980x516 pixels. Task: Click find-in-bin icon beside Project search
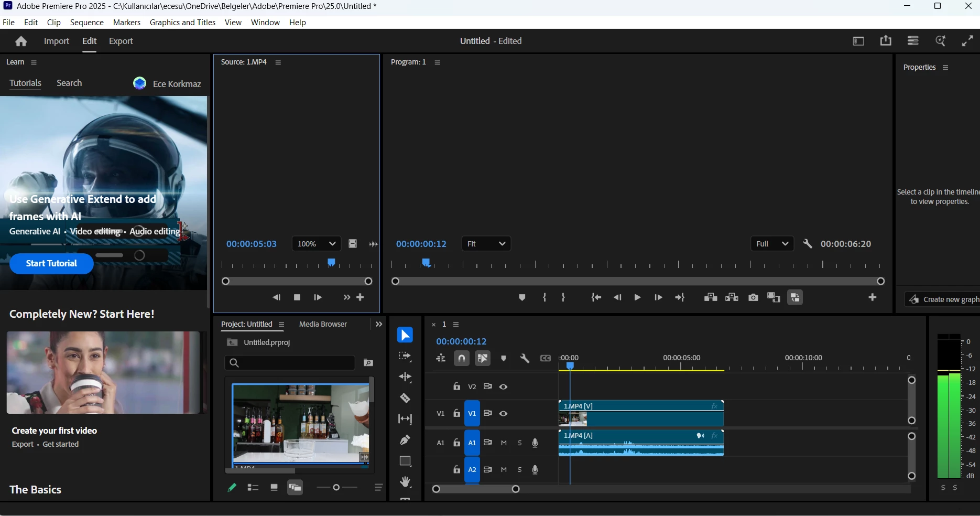click(368, 363)
